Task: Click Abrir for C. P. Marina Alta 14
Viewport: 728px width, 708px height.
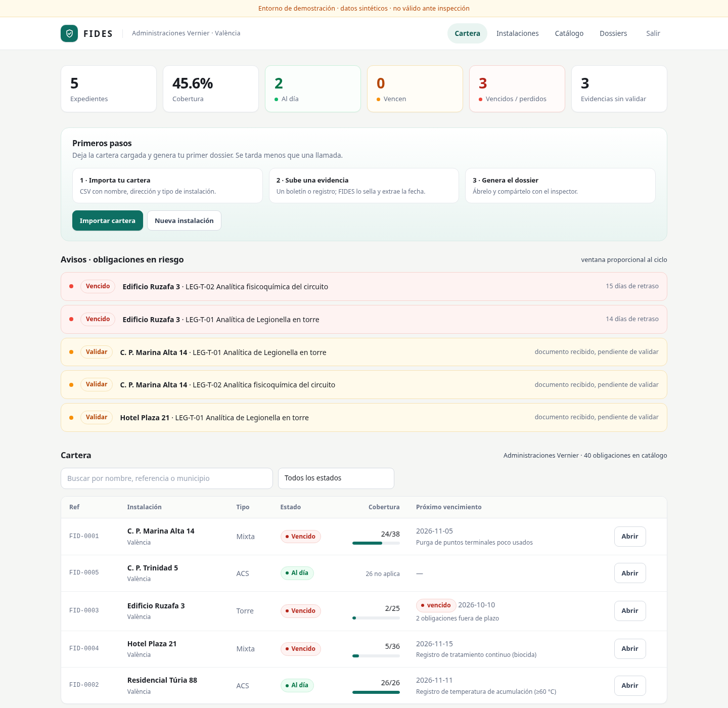Action: click(630, 537)
